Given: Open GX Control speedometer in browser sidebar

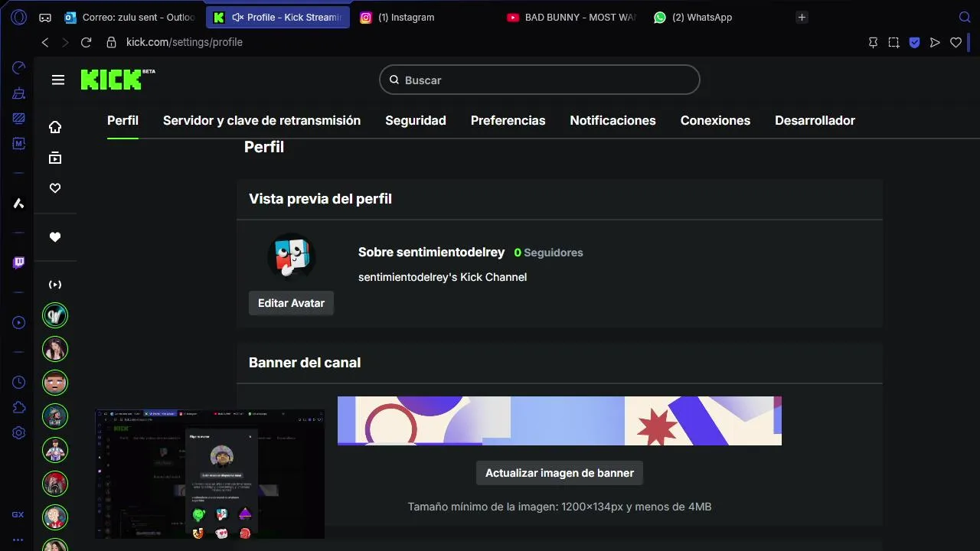Looking at the screenshot, I should coord(19,68).
